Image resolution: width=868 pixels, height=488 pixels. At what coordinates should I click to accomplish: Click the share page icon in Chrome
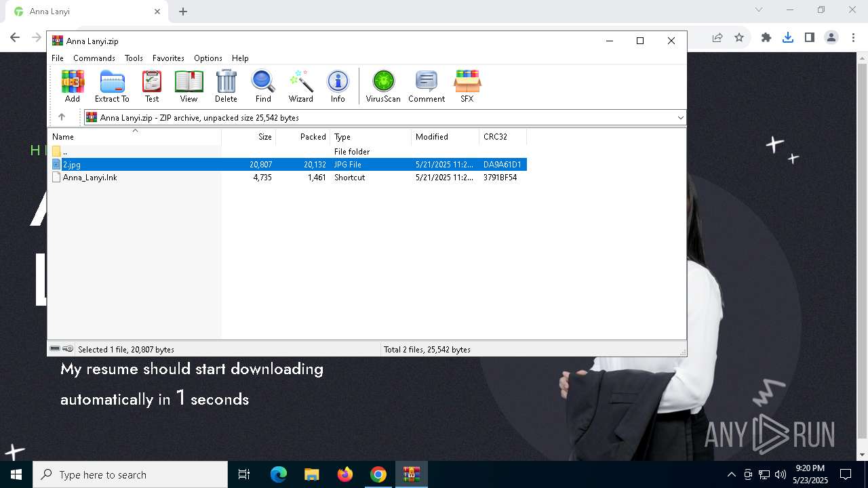(717, 38)
